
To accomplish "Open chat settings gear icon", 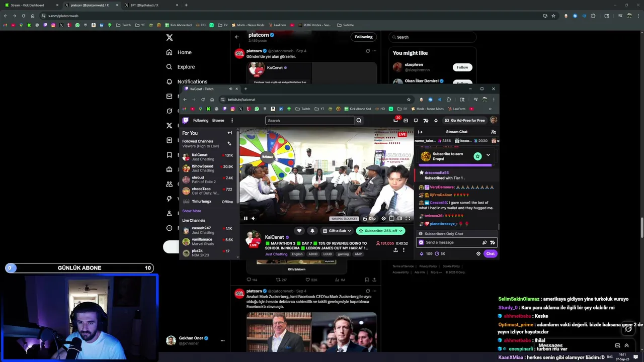I will tap(478, 254).
